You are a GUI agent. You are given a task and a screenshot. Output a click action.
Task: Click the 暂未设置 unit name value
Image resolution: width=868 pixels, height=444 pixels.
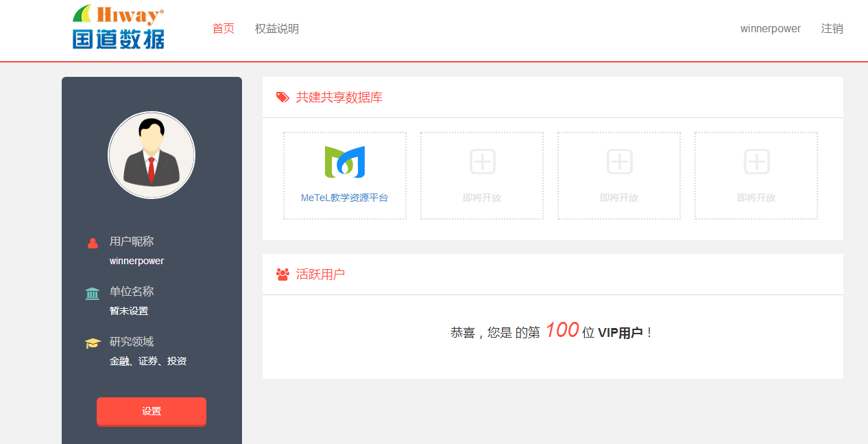[129, 311]
